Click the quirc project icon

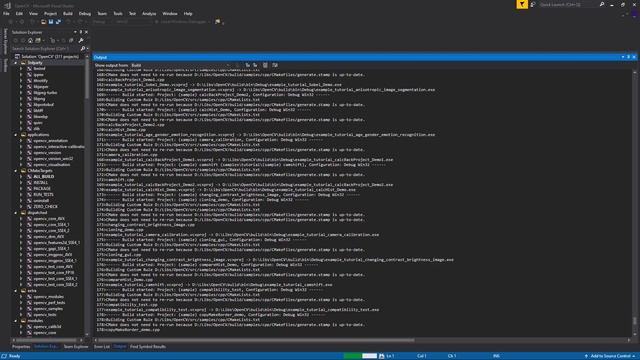point(29,122)
